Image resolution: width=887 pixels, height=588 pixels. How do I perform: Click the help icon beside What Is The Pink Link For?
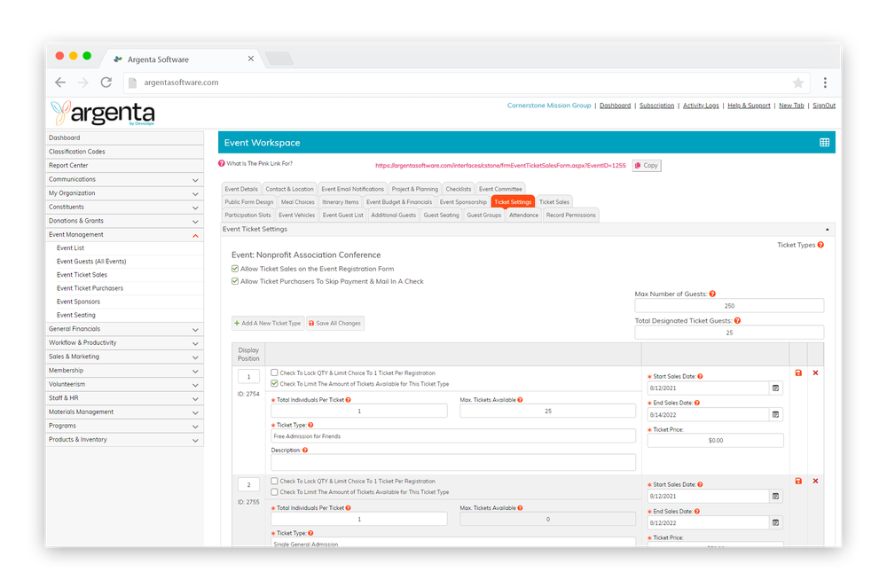tap(222, 163)
